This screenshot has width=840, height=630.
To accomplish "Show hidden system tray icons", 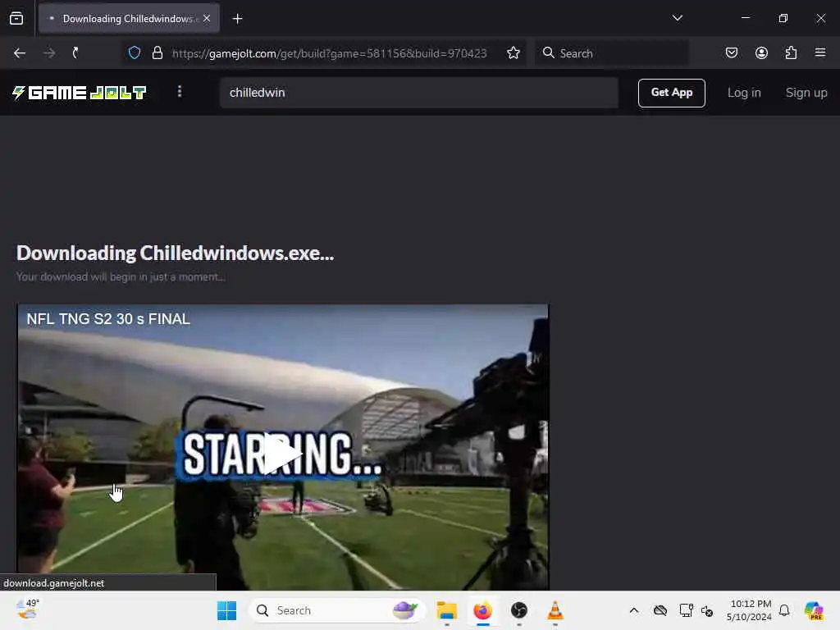I will pyautogui.click(x=634, y=610).
